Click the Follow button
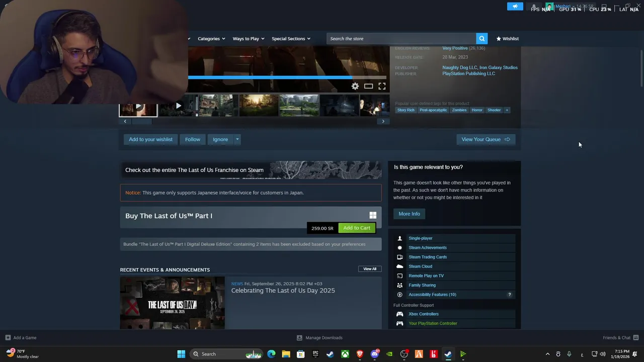 (x=193, y=139)
